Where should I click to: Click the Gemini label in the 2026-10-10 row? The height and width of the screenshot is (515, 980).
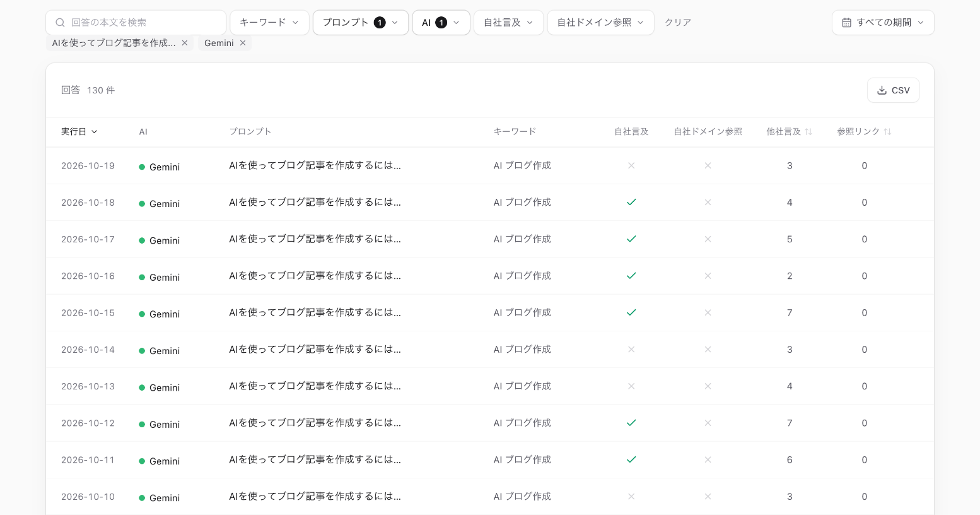point(165,498)
